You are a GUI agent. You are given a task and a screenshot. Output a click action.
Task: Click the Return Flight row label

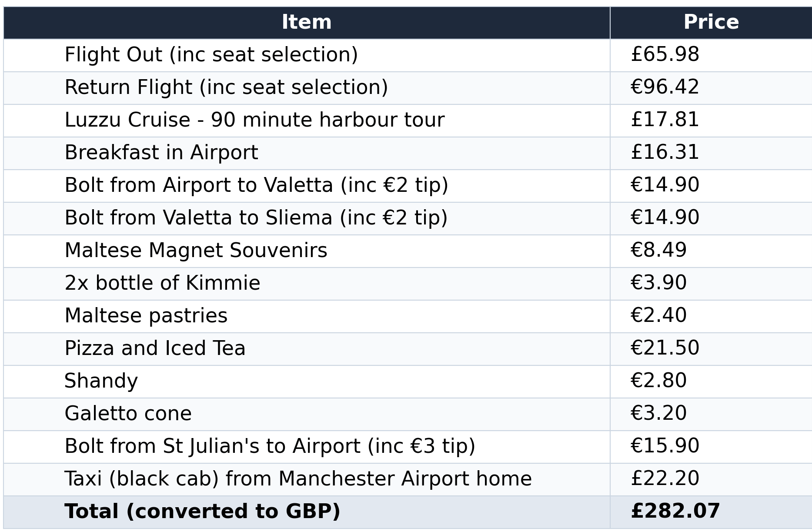307,88
